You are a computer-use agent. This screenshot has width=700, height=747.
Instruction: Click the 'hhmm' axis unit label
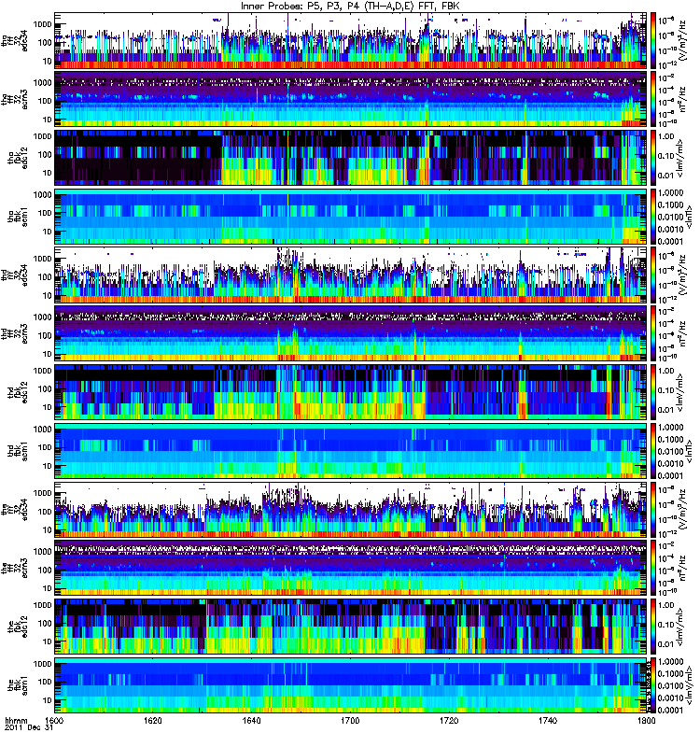tap(16, 720)
